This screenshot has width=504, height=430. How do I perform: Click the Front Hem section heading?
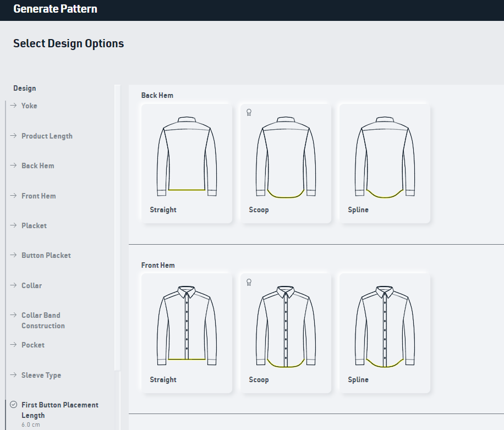point(158,265)
